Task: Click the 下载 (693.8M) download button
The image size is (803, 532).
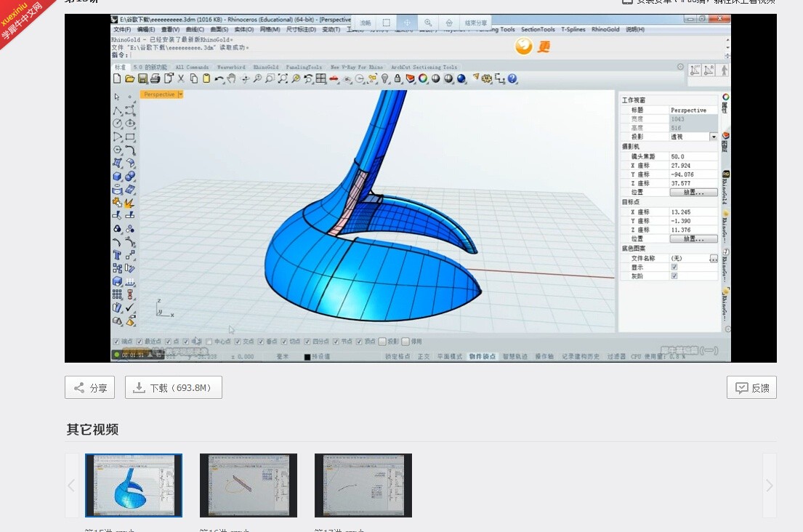Action: [174, 387]
